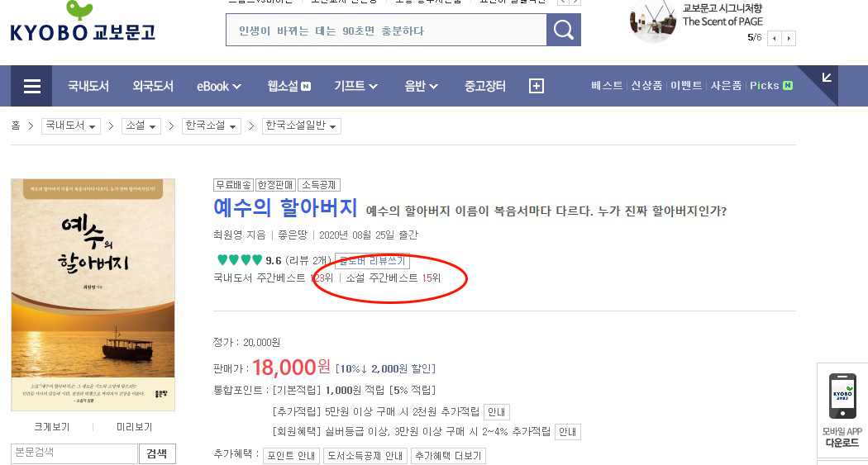
Task: Click the Scent of PAGE banner image
Action: [653, 21]
